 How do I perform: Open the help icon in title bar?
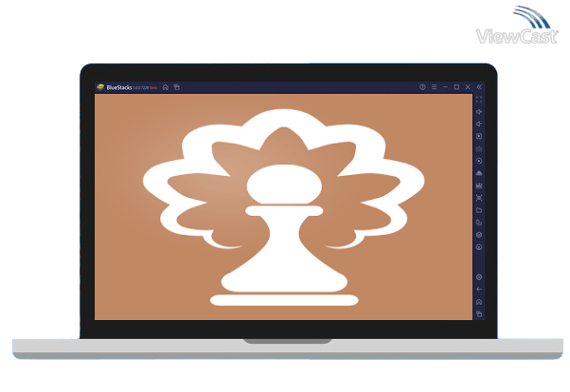pos(422,87)
